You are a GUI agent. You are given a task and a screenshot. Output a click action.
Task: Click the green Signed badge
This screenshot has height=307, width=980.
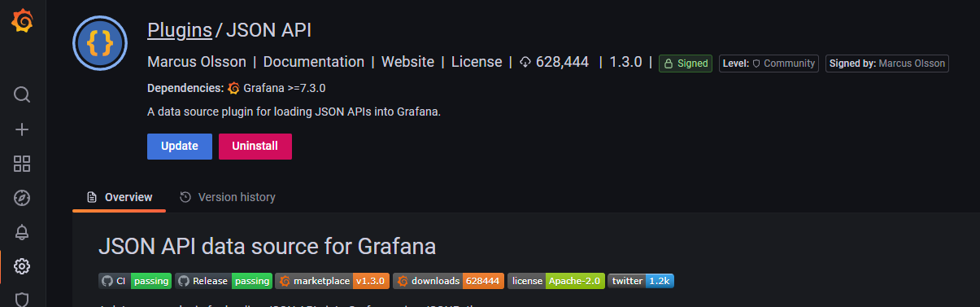coord(686,64)
